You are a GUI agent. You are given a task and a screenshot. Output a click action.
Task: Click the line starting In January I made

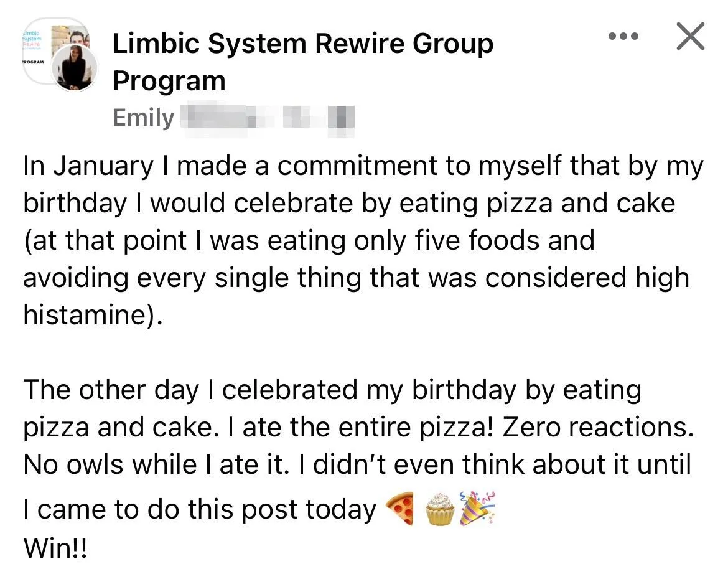(363, 167)
